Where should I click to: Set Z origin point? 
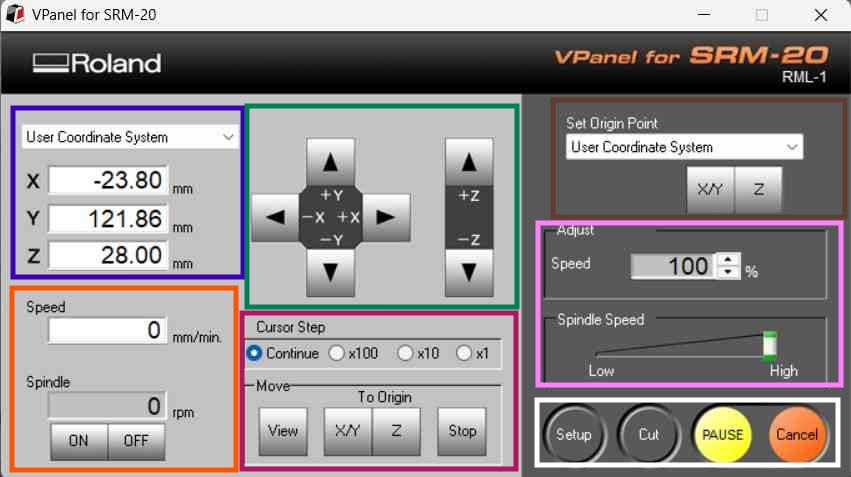[758, 189]
